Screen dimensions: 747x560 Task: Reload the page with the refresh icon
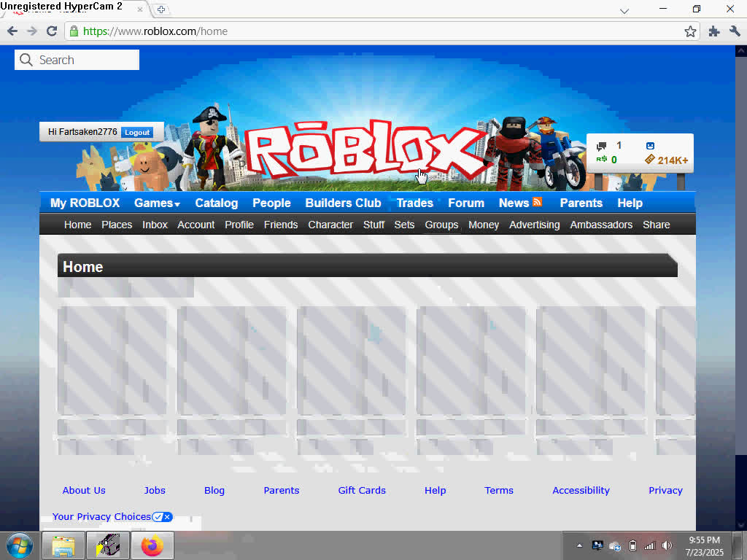point(52,31)
